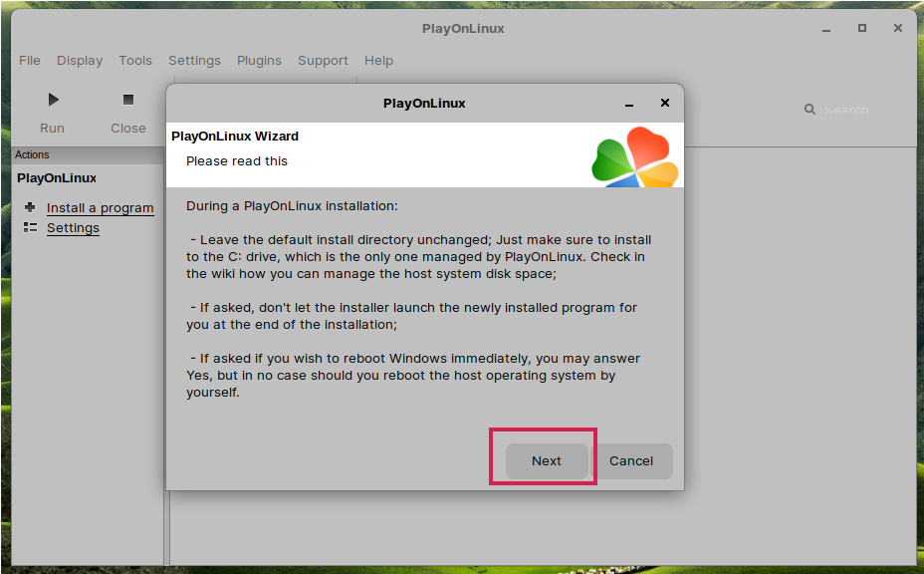Viewport: 924px width, 574px height.
Task: Open the Settings link in Actions sidebar
Action: pyautogui.click(x=73, y=228)
